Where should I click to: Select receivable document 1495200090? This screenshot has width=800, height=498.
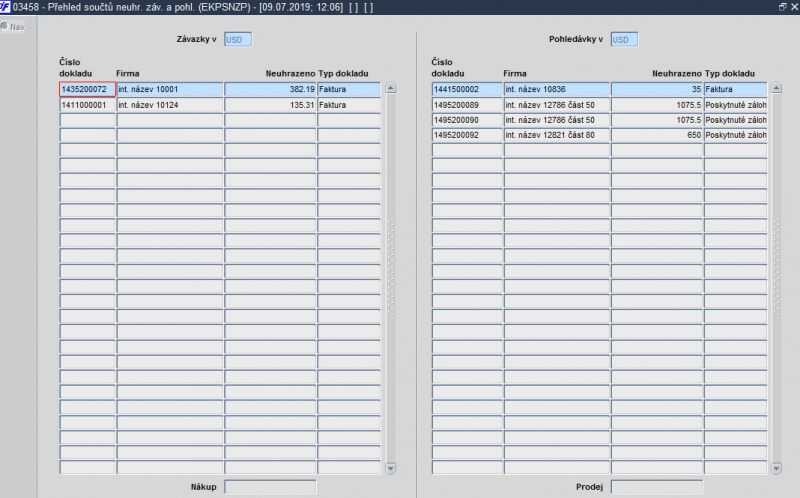tap(467, 120)
